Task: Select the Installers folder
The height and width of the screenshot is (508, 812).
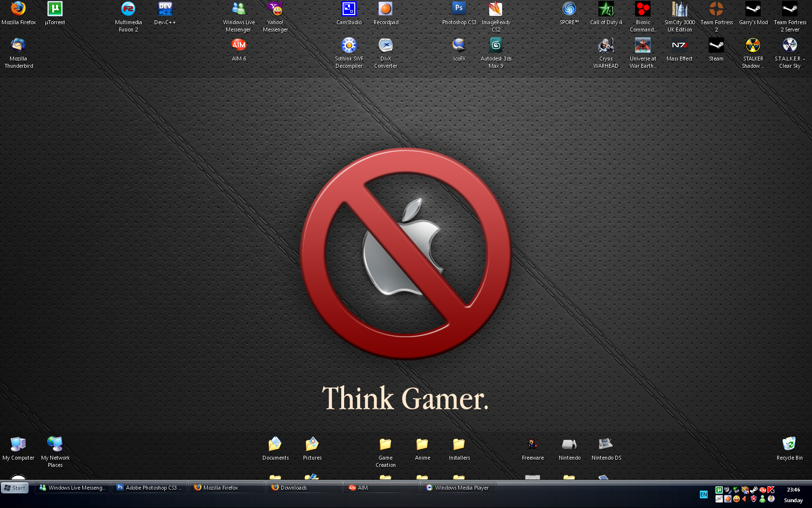Action: tap(459, 448)
